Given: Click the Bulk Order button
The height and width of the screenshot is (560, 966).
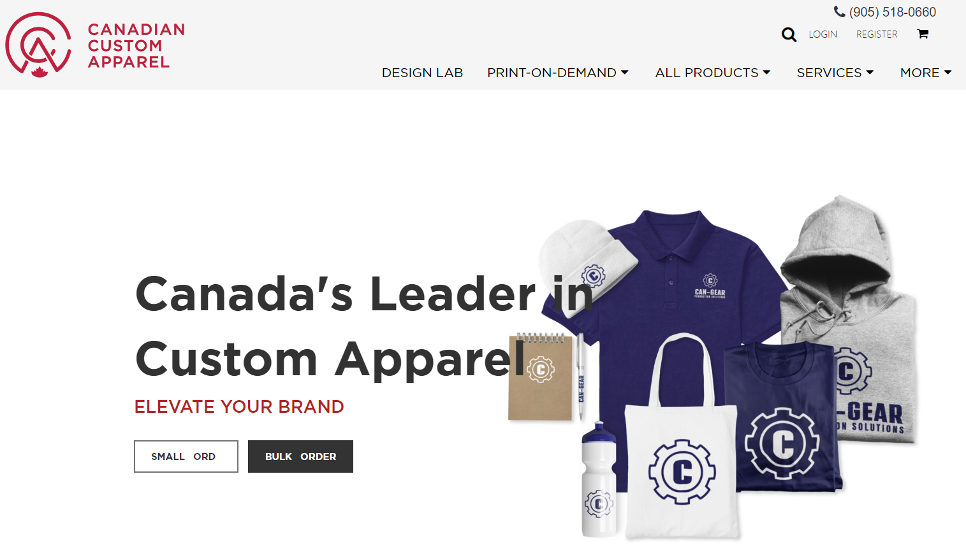Looking at the screenshot, I should (300, 456).
